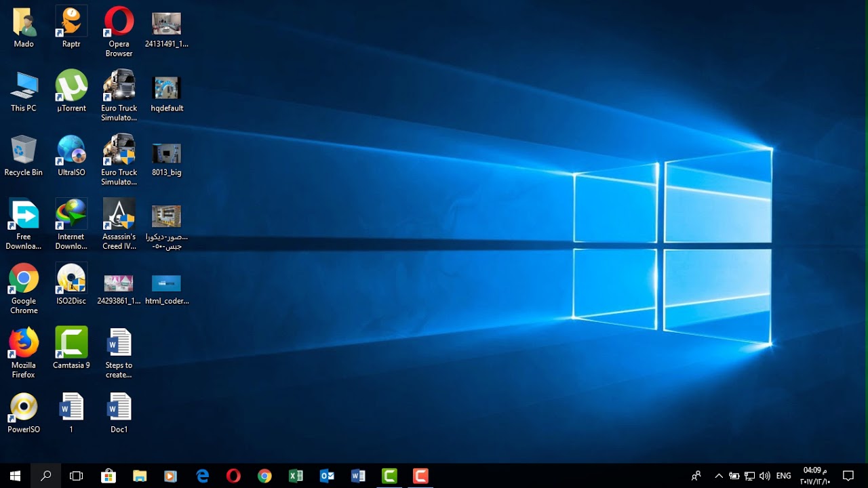Select the 24131491_1 image file
The width and height of the screenshot is (868, 488).
(x=166, y=24)
